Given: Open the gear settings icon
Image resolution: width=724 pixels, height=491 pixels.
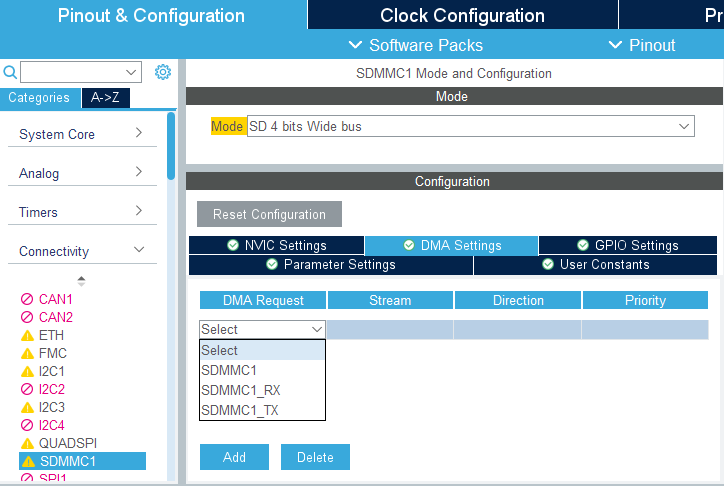Looking at the screenshot, I should click(x=163, y=72).
